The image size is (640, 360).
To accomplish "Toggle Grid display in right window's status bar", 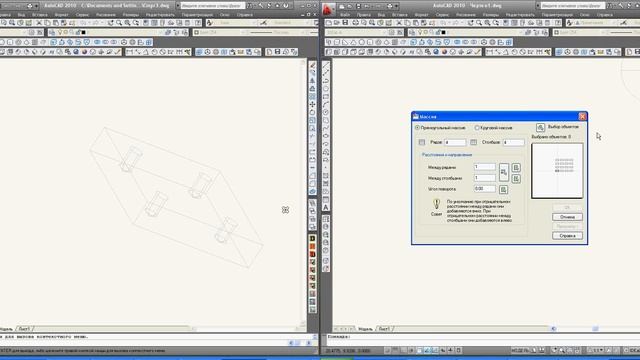I will coord(395,350).
